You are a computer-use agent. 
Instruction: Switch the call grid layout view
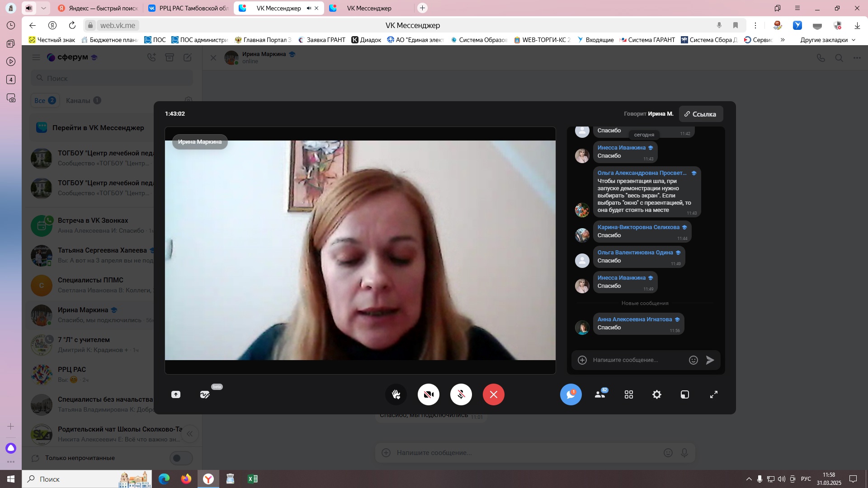[x=629, y=394]
